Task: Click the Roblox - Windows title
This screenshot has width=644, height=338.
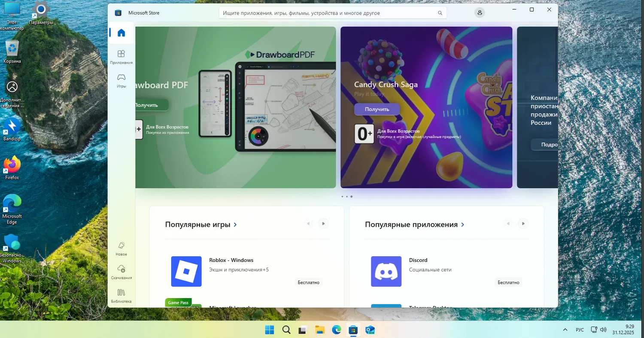Action: pos(231,260)
